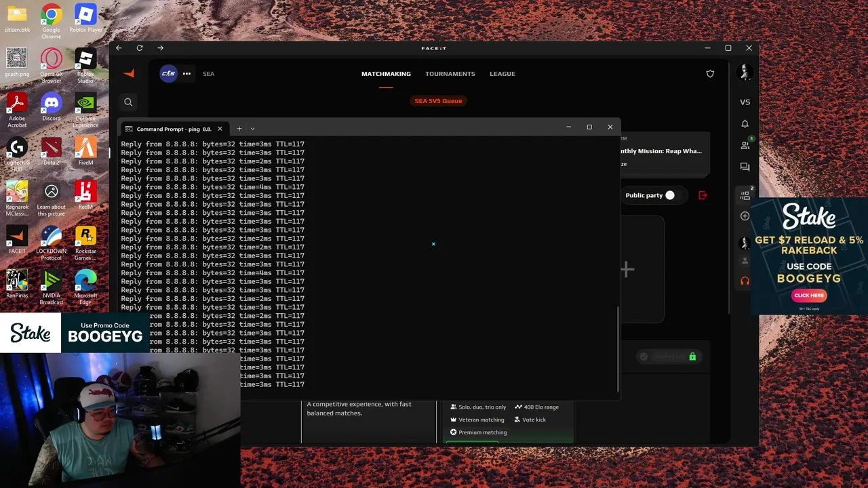The image size is (868, 488).
Task: Open the Ragnarok MClassic desktop shortcut
Action: (x=17, y=199)
